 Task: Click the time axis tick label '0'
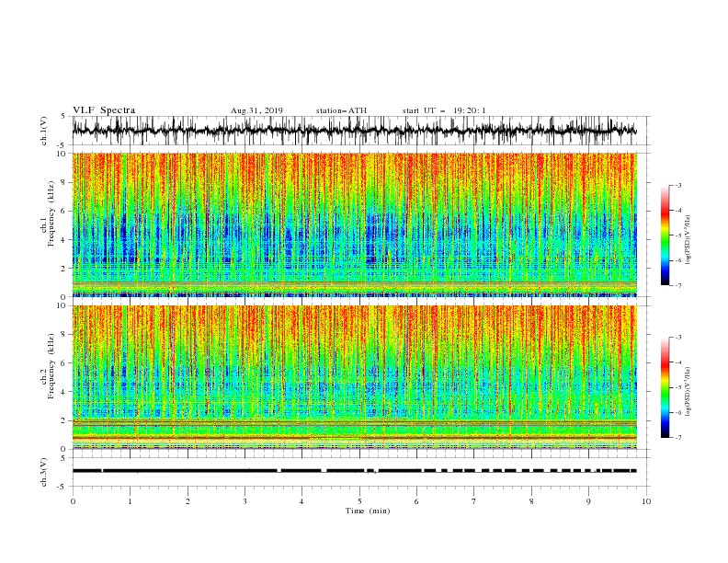pyautogui.click(x=73, y=501)
